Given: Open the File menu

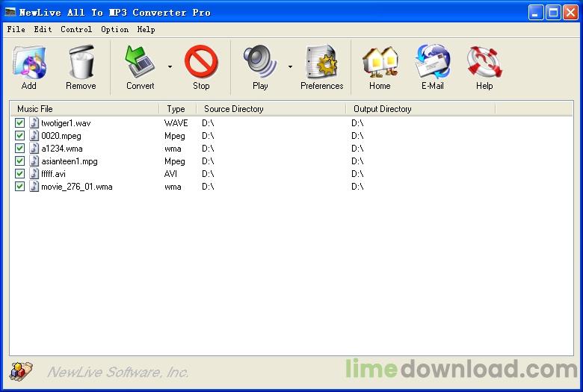Looking at the screenshot, I should tap(16, 29).
